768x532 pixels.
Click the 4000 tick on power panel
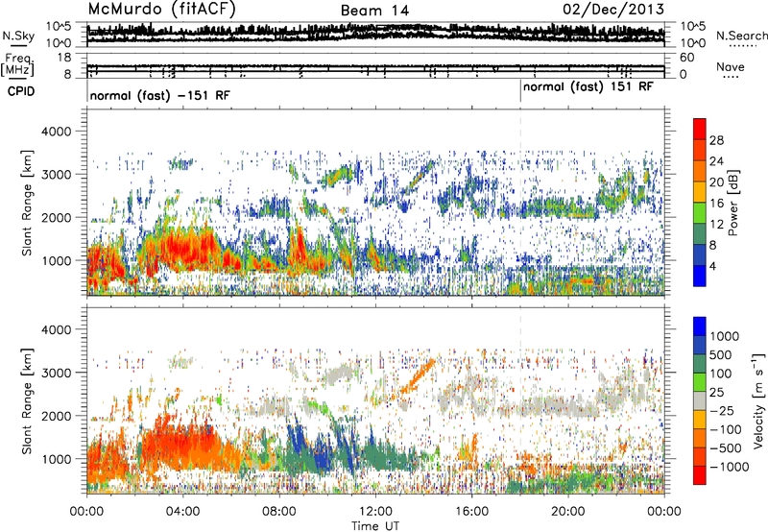click(x=56, y=132)
